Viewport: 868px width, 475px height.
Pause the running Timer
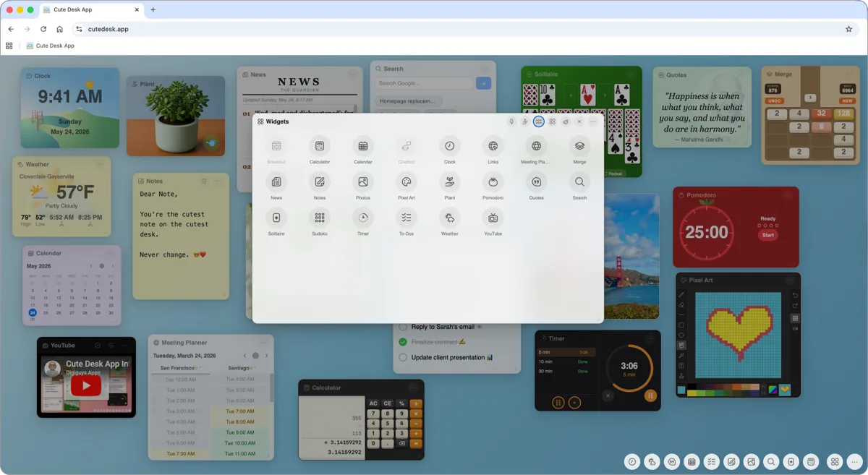(650, 395)
